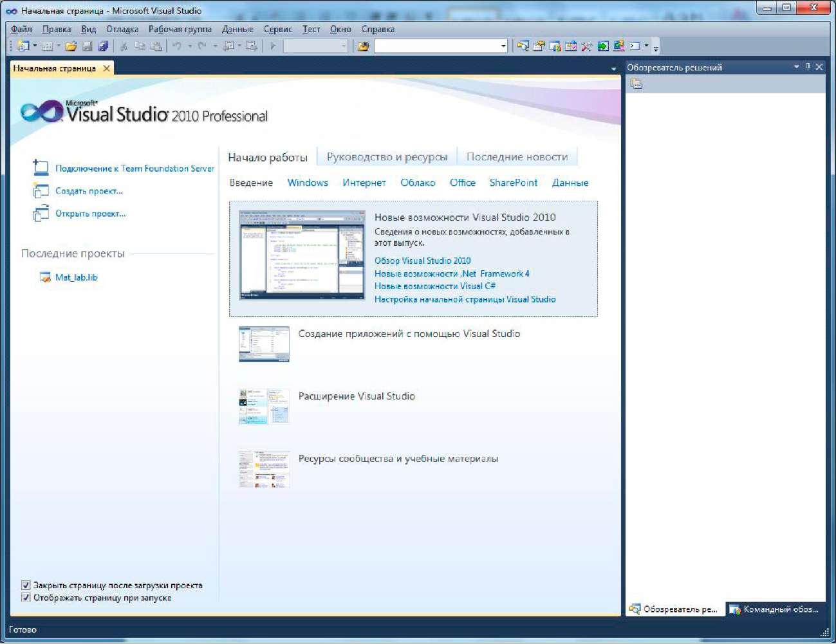Open the Справка menu

point(378,29)
